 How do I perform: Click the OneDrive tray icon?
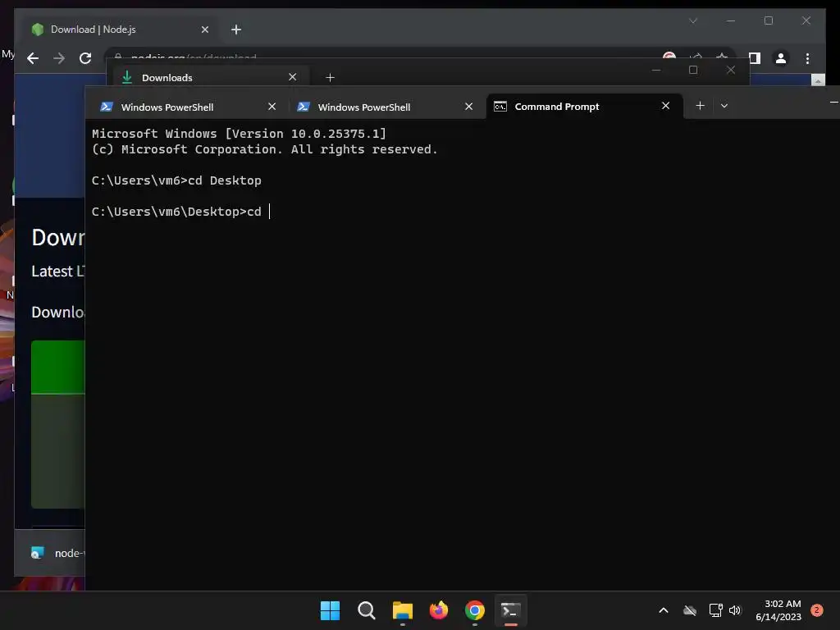click(690, 610)
